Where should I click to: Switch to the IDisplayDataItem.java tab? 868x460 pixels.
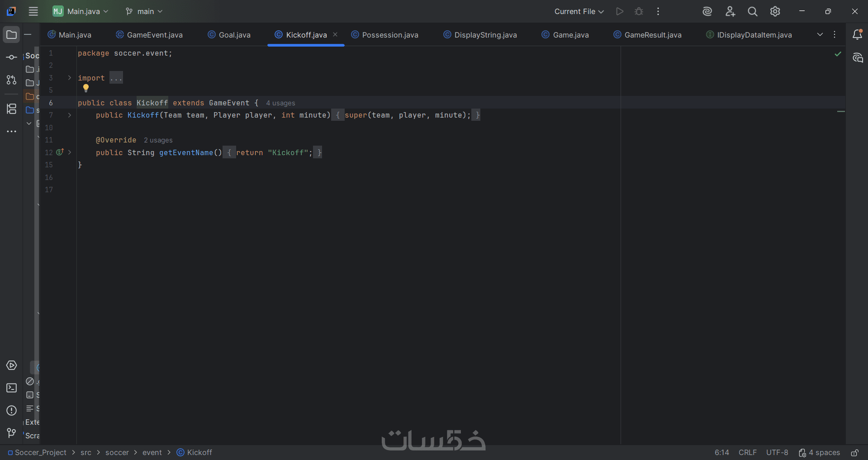pyautogui.click(x=749, y=35)
